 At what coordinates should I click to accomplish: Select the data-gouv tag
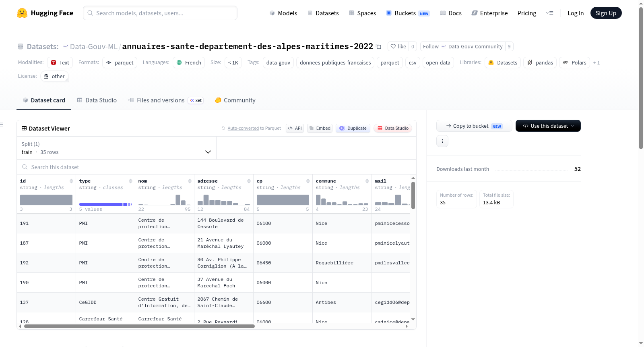point(278,62)
